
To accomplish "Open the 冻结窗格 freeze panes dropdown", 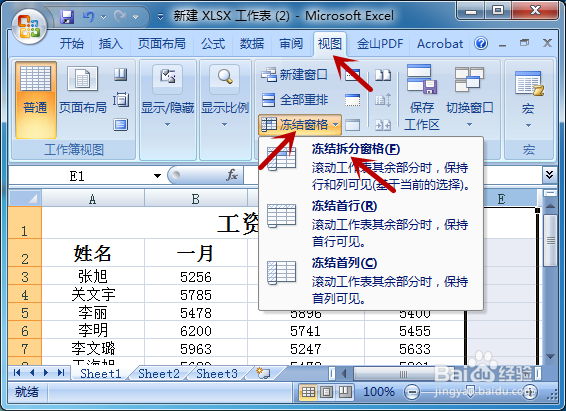I will pyautogui.click(x=300, y=125).
